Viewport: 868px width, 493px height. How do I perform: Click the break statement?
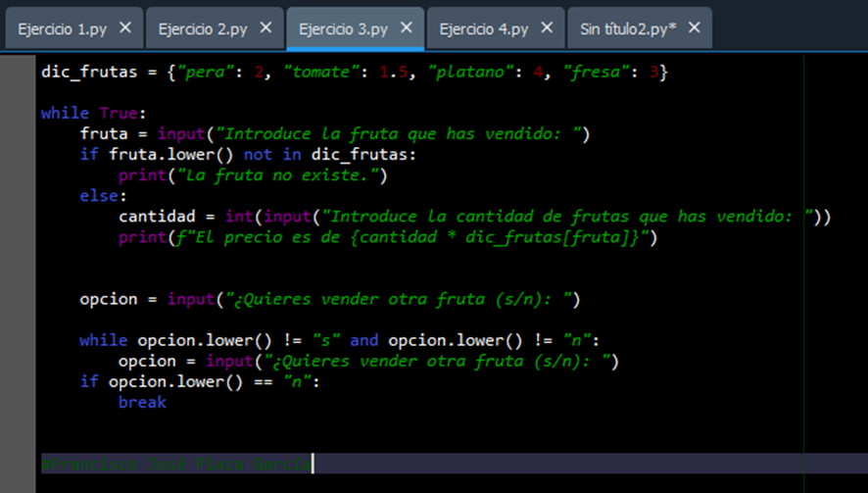pos(142,402)
